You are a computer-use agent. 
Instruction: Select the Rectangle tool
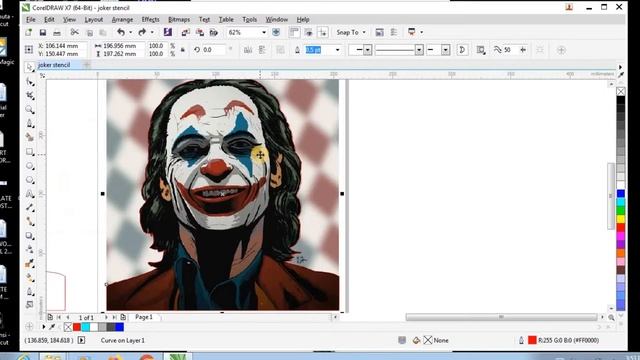(x=30, y=152)
